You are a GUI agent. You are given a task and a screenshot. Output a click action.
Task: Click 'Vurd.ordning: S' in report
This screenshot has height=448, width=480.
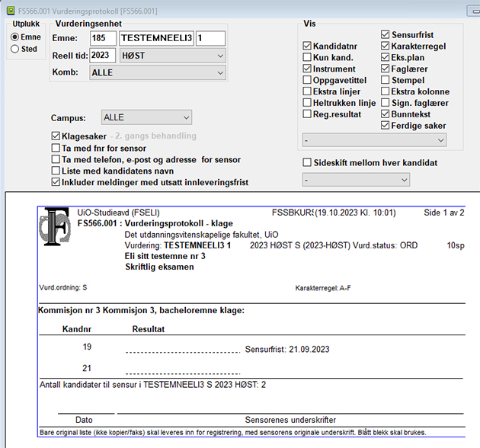click(63, 287)
